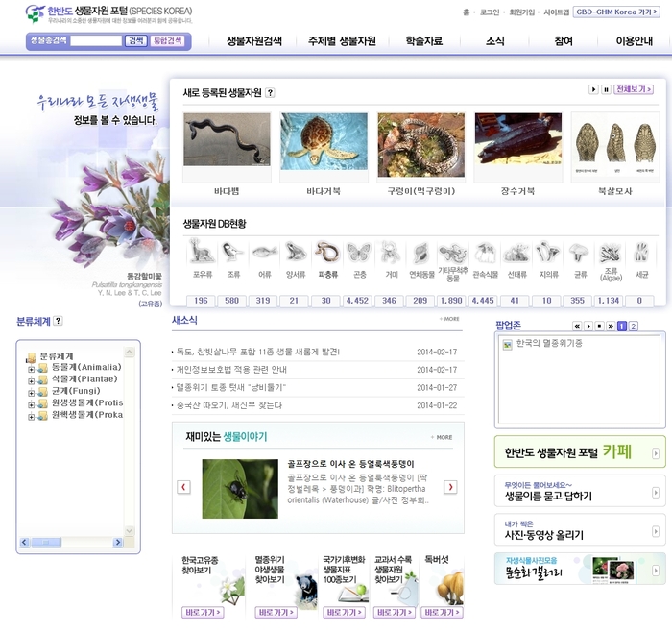Click the 바다거북 sea turtle thumbnail

click(x=323, y=144)
